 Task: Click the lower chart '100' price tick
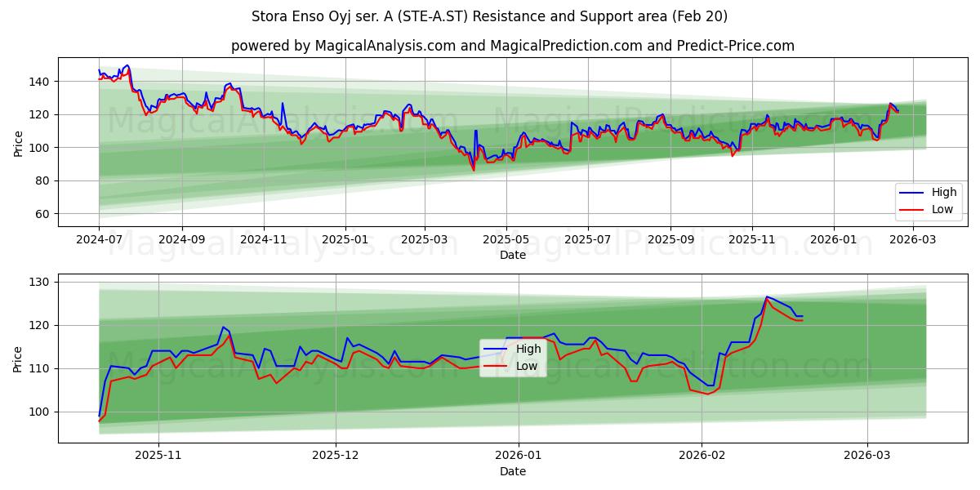point(41,412)
